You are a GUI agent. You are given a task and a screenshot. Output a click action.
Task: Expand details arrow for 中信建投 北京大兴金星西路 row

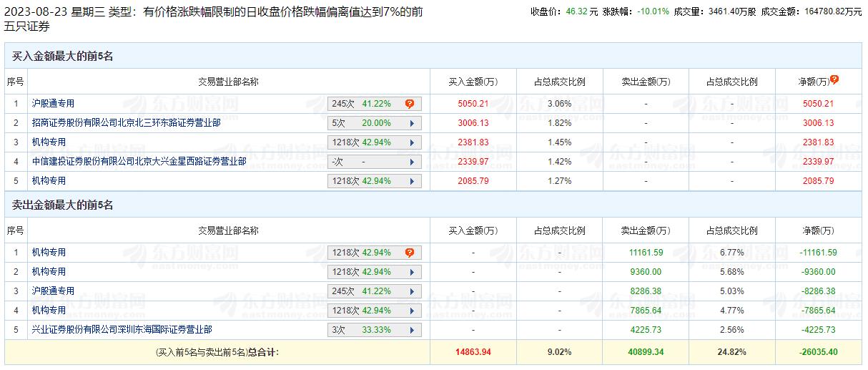click(412, 162)
